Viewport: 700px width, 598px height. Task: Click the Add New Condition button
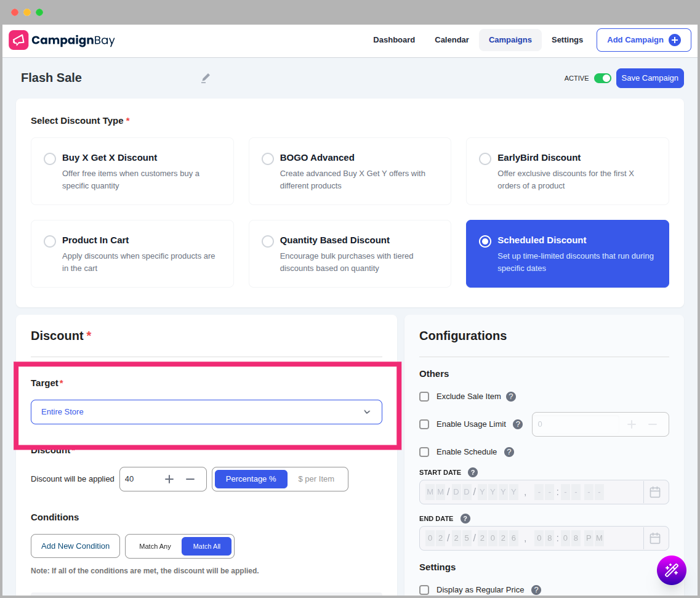click(75, 546)
